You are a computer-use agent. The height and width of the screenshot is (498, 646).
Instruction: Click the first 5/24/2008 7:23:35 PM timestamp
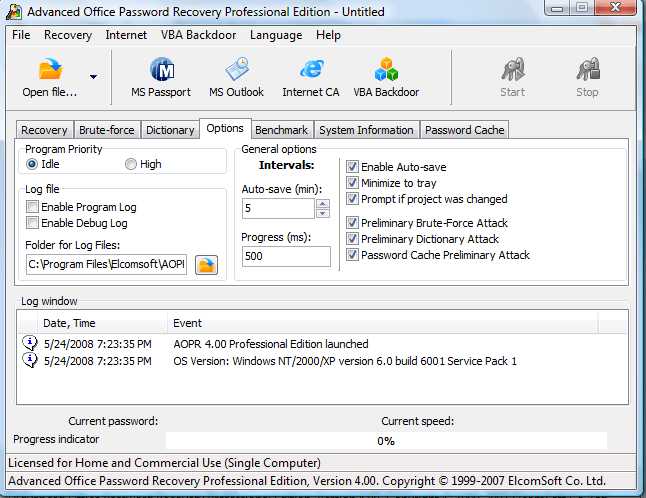tap(98, 344)
